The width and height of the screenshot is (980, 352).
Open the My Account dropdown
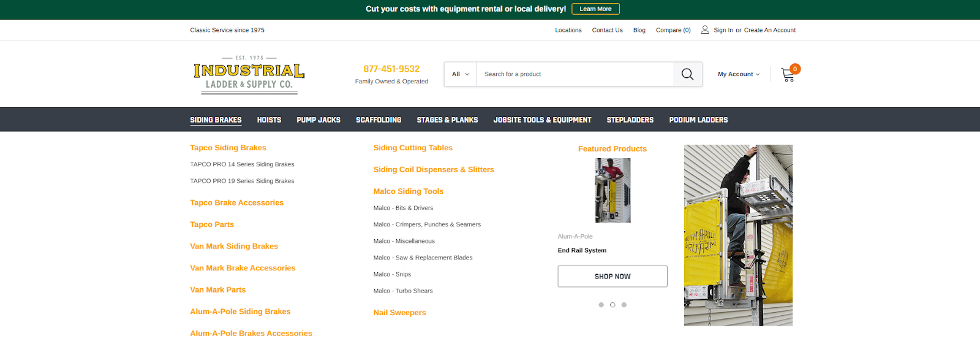739,74
